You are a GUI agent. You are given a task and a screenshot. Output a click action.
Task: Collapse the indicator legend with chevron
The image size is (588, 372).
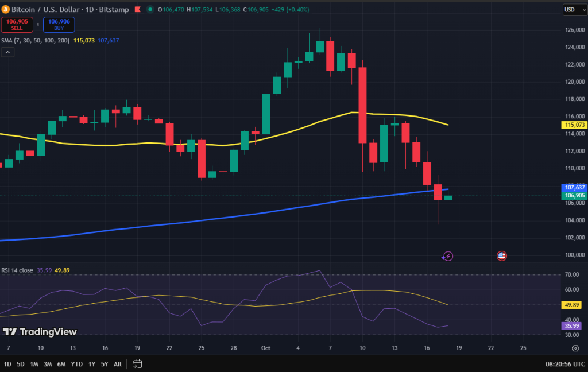pyautogui.click(x=8, y=52)
